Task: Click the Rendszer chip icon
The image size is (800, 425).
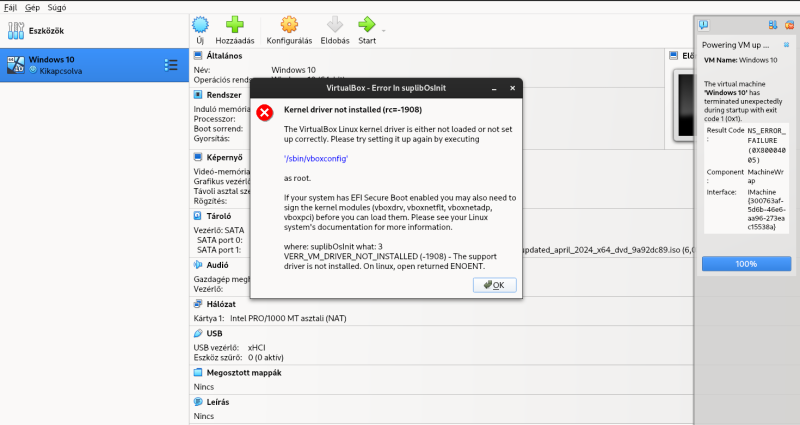Action: click(x=198, y=95)
